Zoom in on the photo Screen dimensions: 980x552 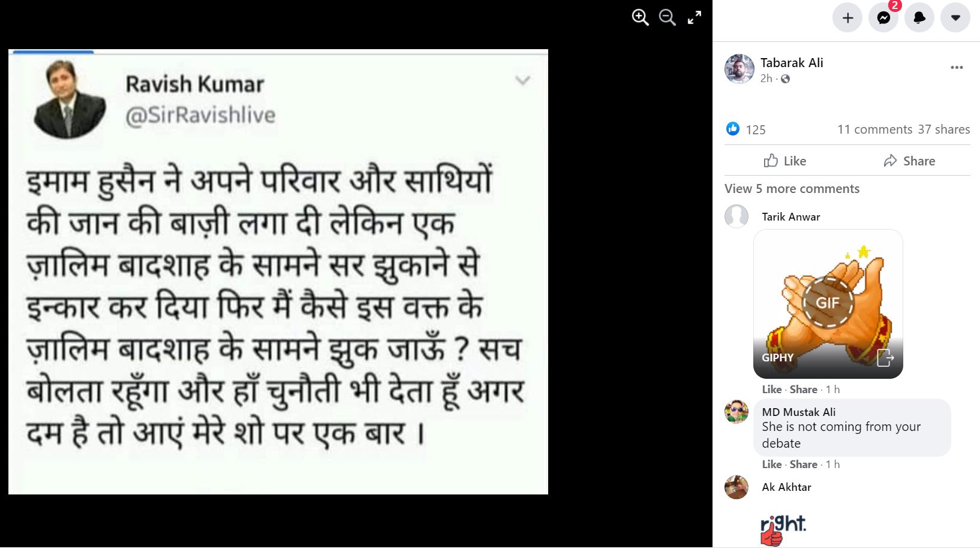(x=640, y=17)
